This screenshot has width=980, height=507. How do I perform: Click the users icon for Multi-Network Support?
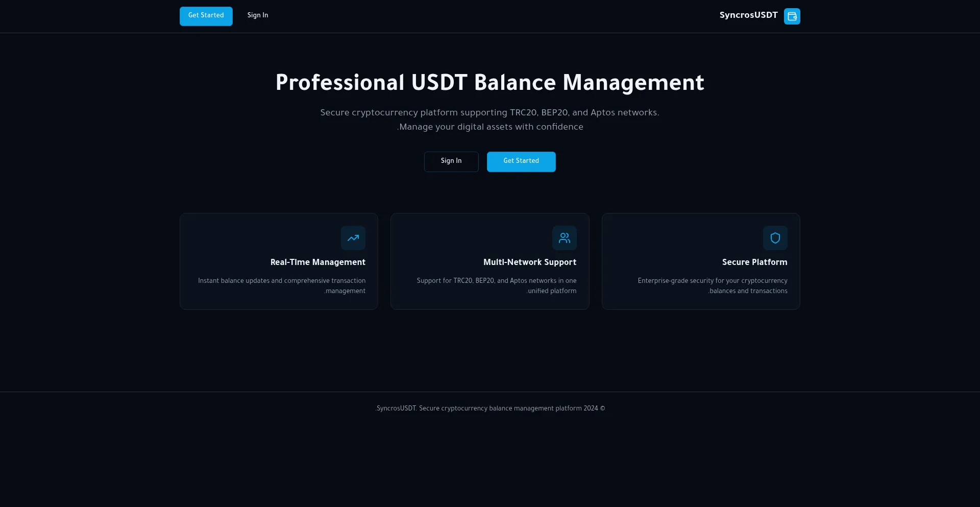pyautogui.click(x=564, y=238)
